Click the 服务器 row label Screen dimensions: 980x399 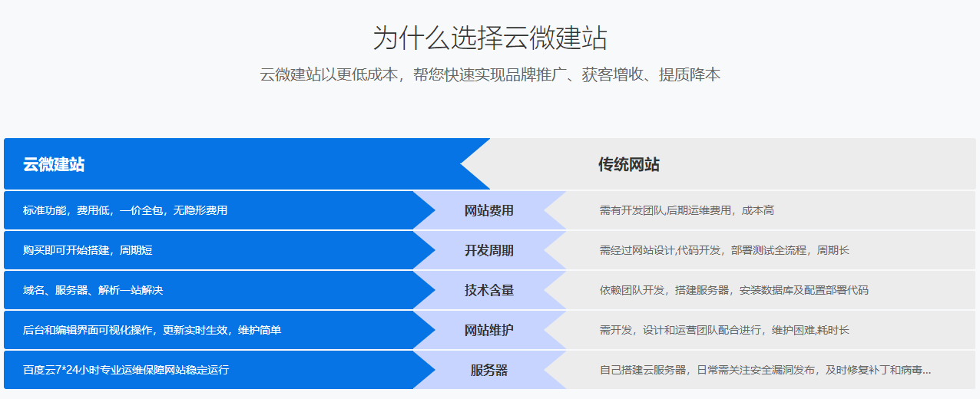click(489, 370)
